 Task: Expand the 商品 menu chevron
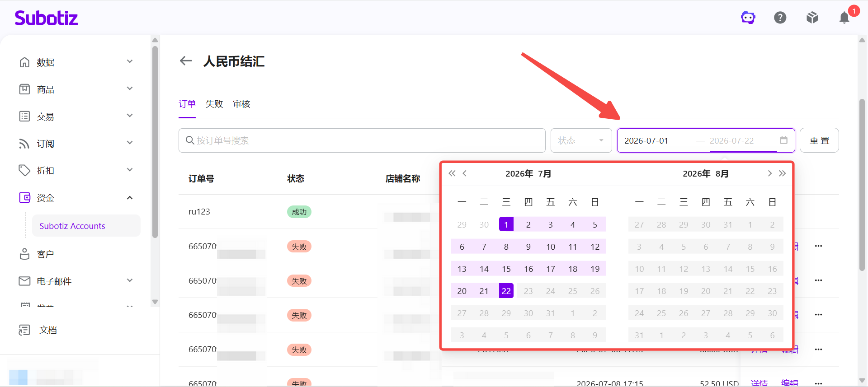pyautogui.click(x=130, y=89)
